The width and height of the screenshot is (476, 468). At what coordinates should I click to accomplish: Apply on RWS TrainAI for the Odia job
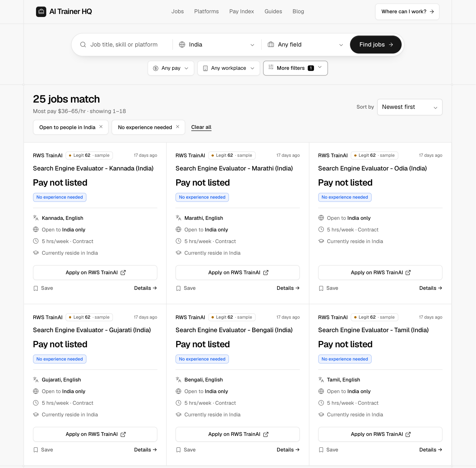[380, 272]
